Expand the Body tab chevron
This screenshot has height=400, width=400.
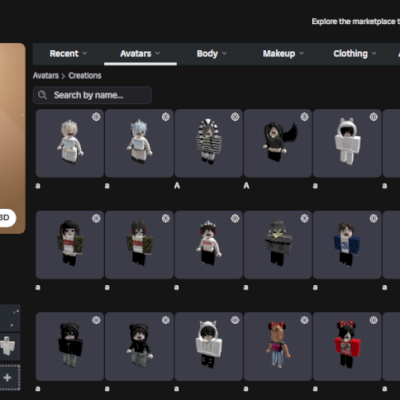224,53
